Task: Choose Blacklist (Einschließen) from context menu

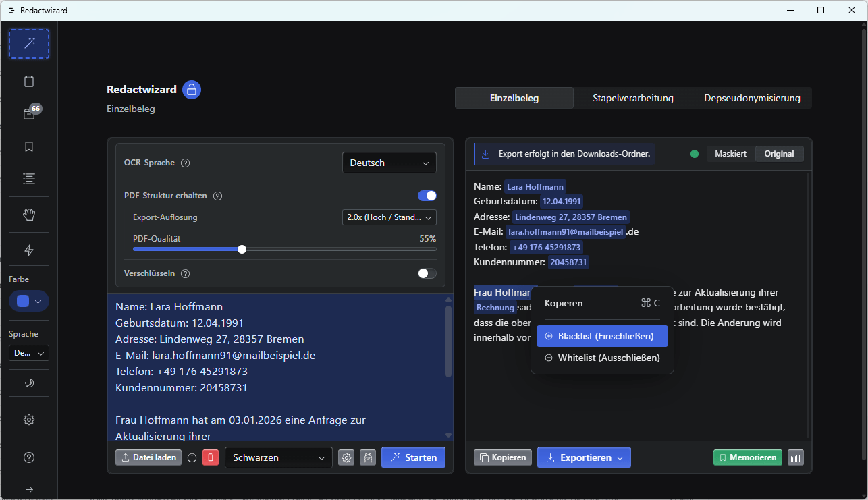Action: (602, 336)
